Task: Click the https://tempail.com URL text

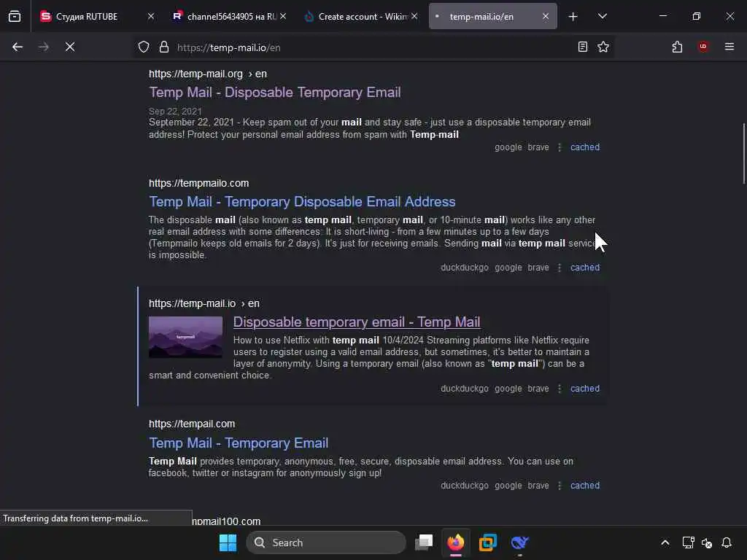Action: (192, 424)
